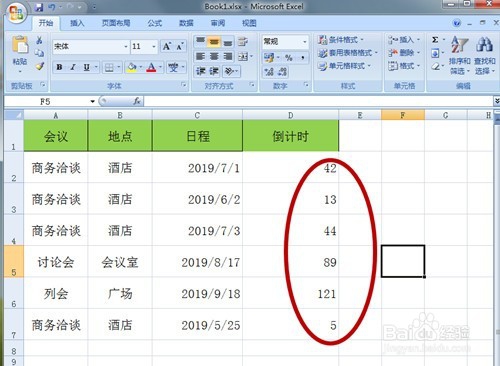Open font color dropdown arrow
500x366 pixels.
click(160, 68)
